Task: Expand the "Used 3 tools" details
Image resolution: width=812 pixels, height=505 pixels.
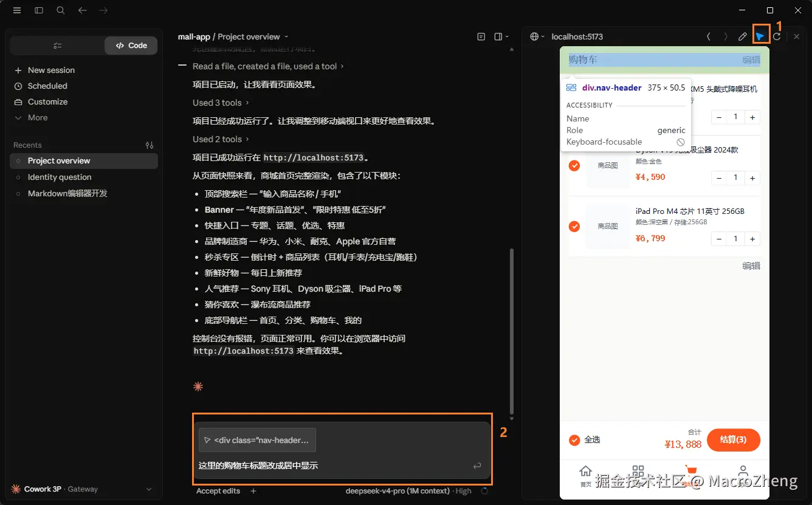Action: tap(221, 103)
